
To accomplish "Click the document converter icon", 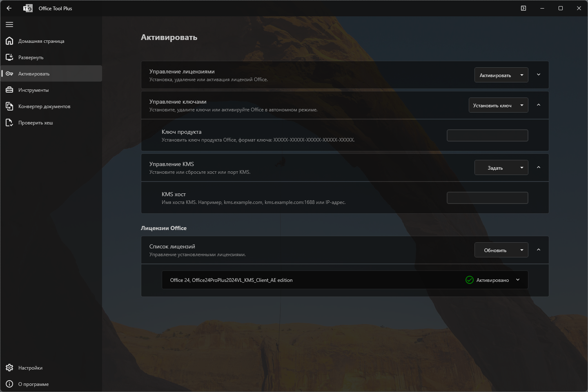I will (9, 106).
